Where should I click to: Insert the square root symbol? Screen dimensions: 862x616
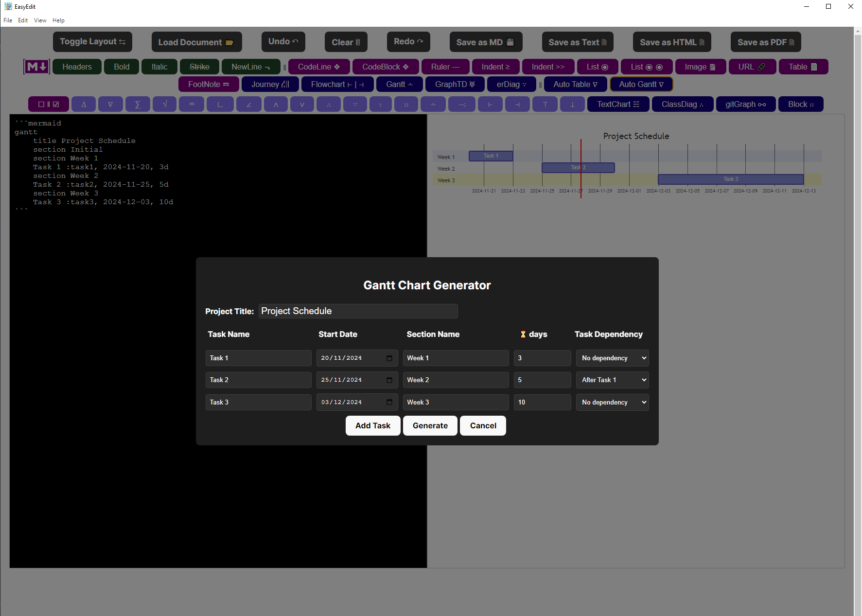point(165,104)
